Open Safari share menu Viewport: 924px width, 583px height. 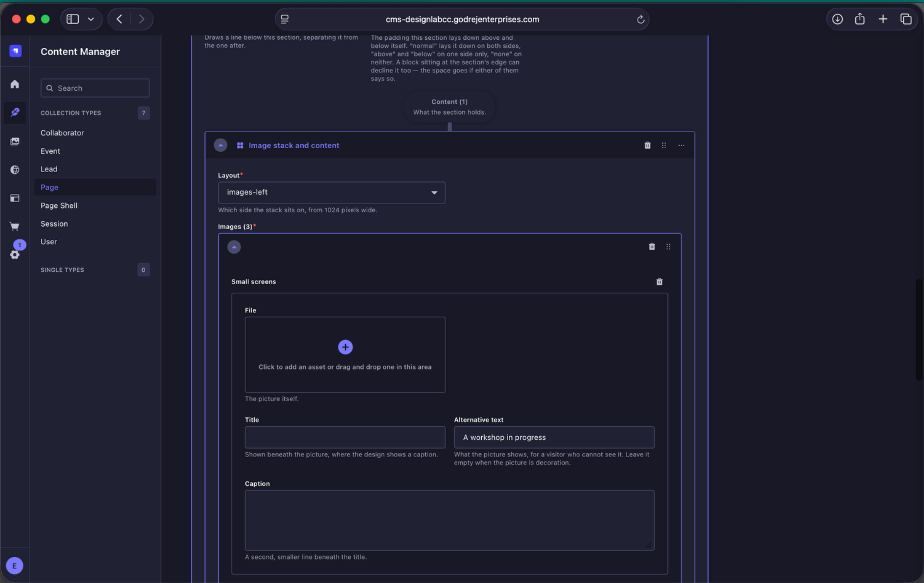coord(860,19)
